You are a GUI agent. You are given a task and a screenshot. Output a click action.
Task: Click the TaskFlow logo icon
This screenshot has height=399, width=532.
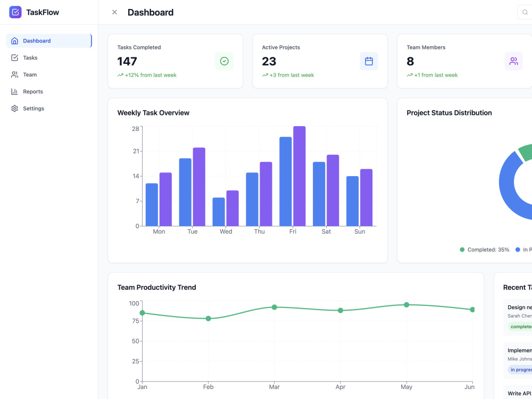click(x=15, y=12)
